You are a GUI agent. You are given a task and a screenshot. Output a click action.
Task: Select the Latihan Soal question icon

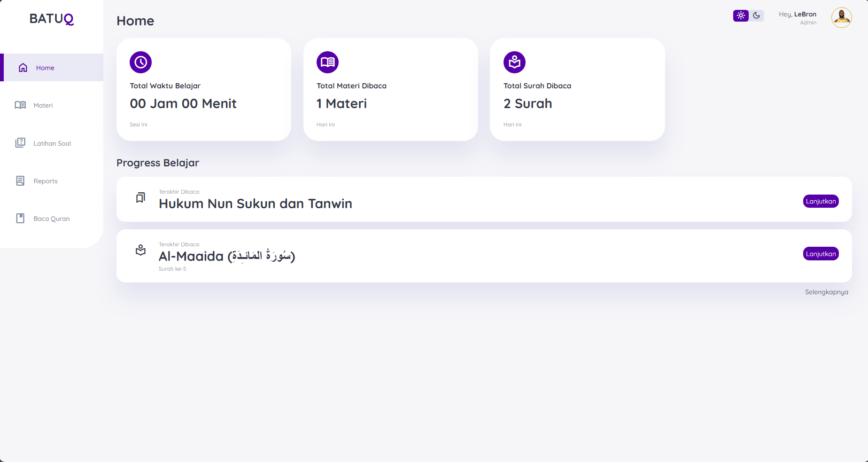point(20,143)
